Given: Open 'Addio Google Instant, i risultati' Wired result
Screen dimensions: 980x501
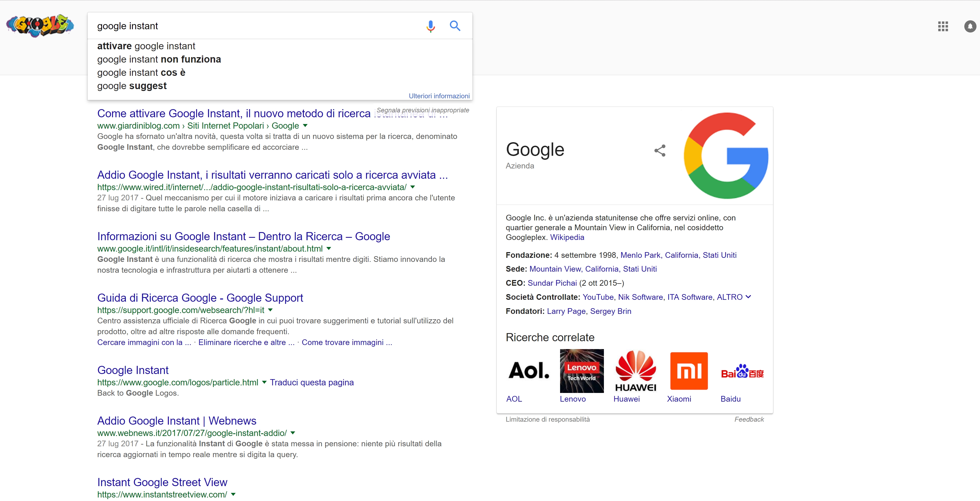Looking at the screenshot, I should pos(272,175).
